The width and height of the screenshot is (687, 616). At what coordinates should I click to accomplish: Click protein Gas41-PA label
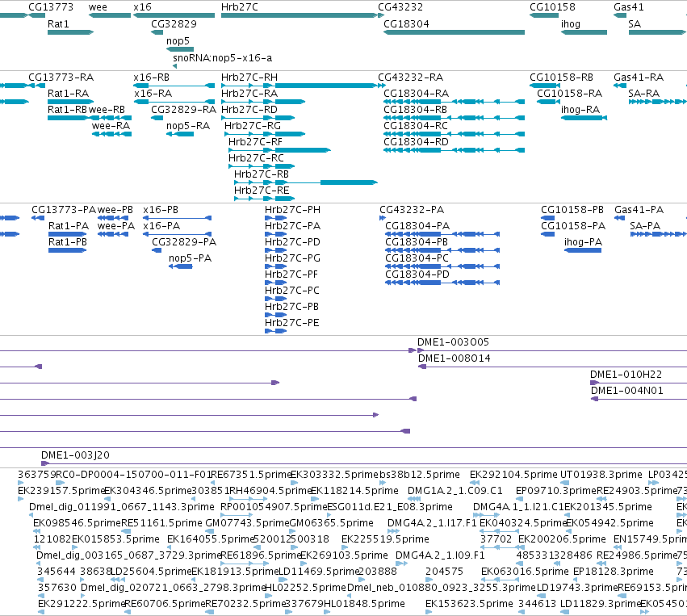[x=638, y=210]
